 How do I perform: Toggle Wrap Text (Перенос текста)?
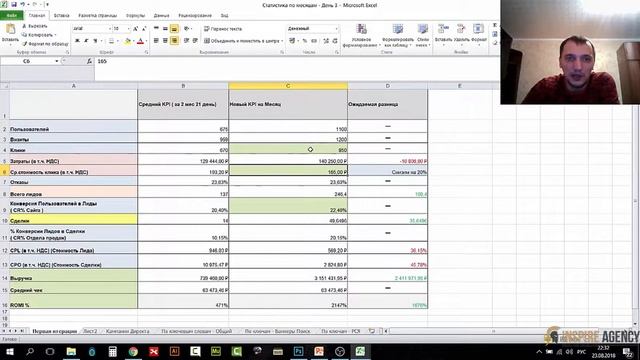coord(223,29)
